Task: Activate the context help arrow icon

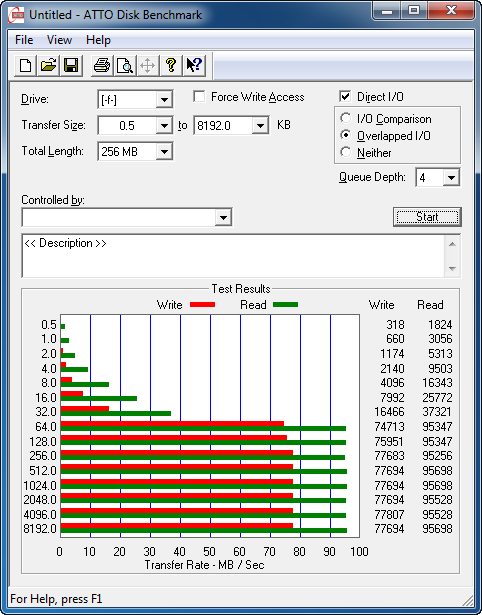Action: pos(193,66)
